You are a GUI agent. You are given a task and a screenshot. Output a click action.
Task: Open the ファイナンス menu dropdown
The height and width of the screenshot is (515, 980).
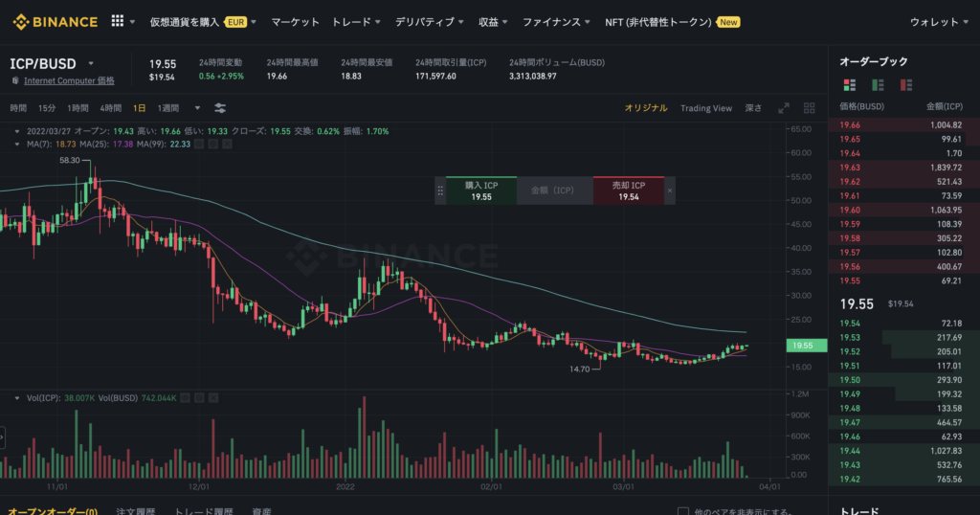(556, 22)
